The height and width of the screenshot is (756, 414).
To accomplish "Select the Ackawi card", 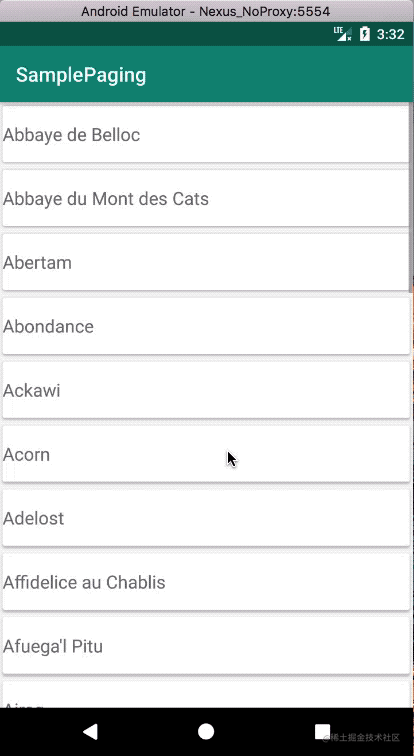I will pos(206,391).
